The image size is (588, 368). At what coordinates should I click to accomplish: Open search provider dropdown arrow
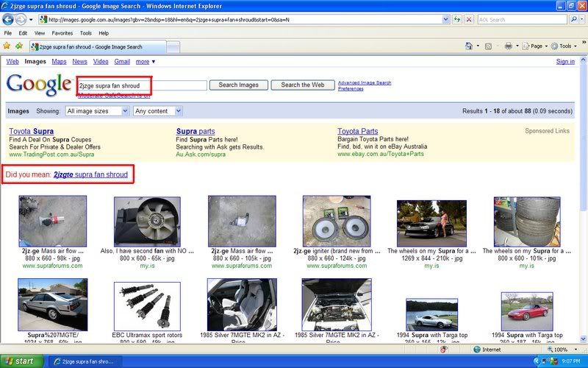tap(581, 20)
